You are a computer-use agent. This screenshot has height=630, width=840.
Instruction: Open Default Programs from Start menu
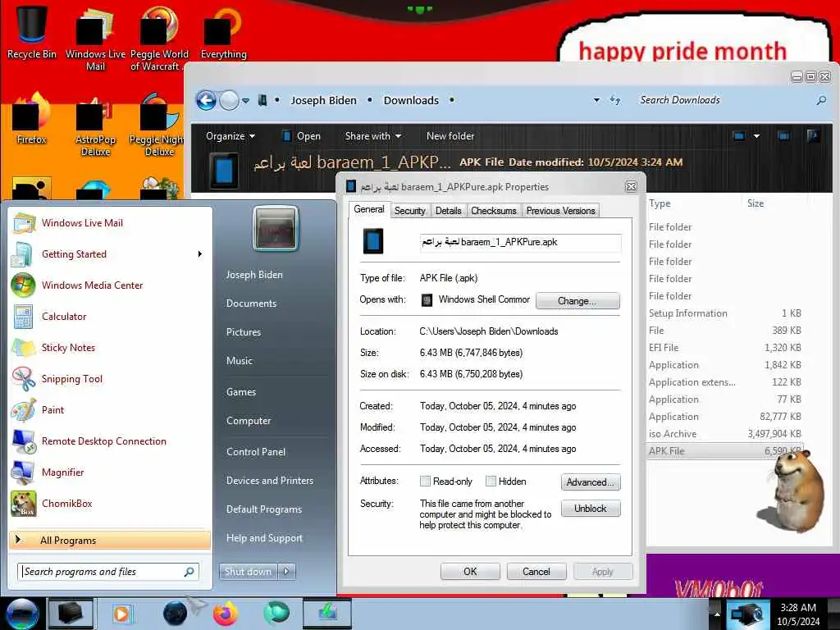[x=263, y=509]
